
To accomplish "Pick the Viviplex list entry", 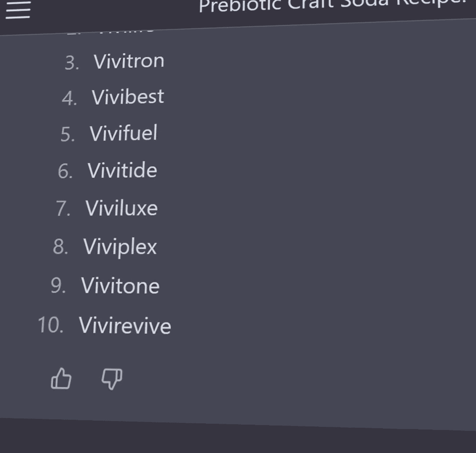I will (x=120, y=247).
